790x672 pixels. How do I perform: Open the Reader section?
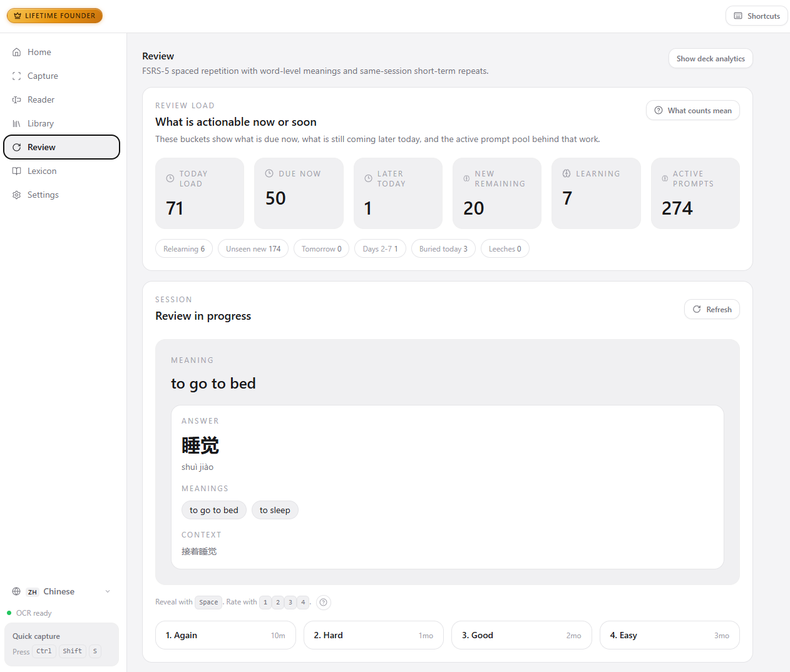pyautogui.click(x=61, y=99)
